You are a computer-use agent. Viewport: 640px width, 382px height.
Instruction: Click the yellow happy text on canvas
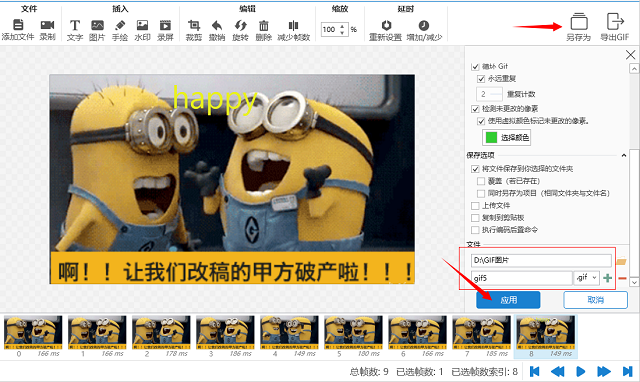215,99
